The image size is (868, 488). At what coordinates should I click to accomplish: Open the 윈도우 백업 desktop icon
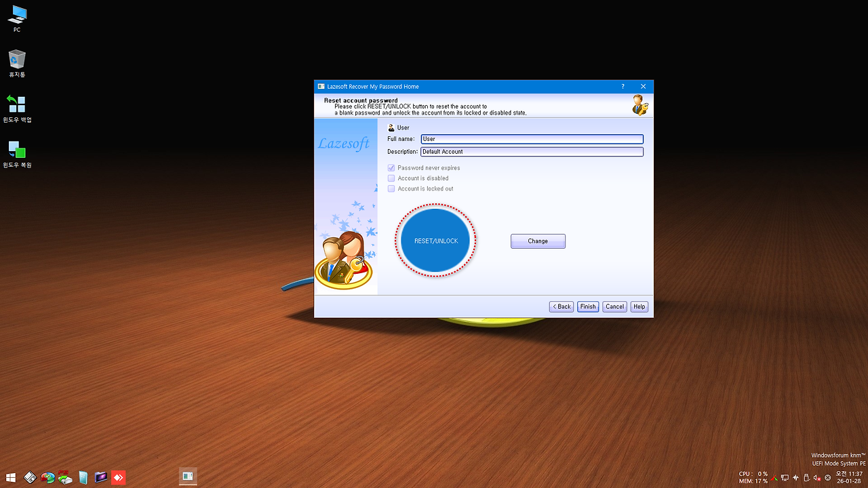pos(17,108)
